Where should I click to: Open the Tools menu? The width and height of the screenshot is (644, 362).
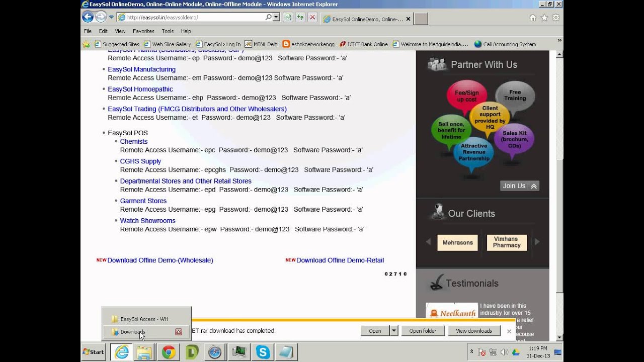[168, 31]
